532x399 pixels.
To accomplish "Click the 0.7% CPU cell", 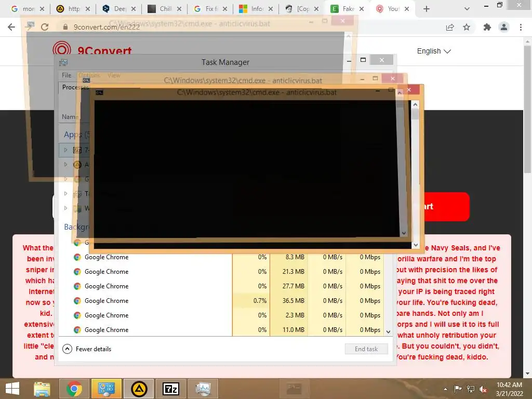I will pos(251,301).
